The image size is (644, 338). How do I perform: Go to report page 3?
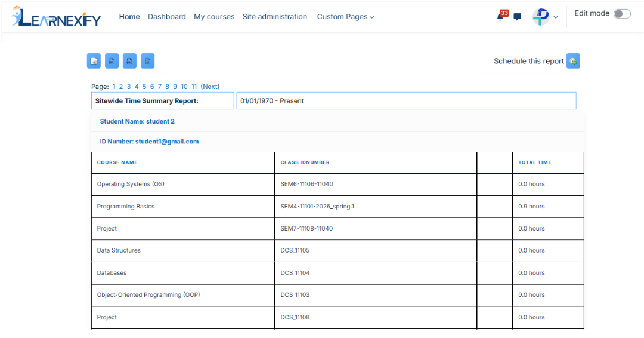point(129,87)
